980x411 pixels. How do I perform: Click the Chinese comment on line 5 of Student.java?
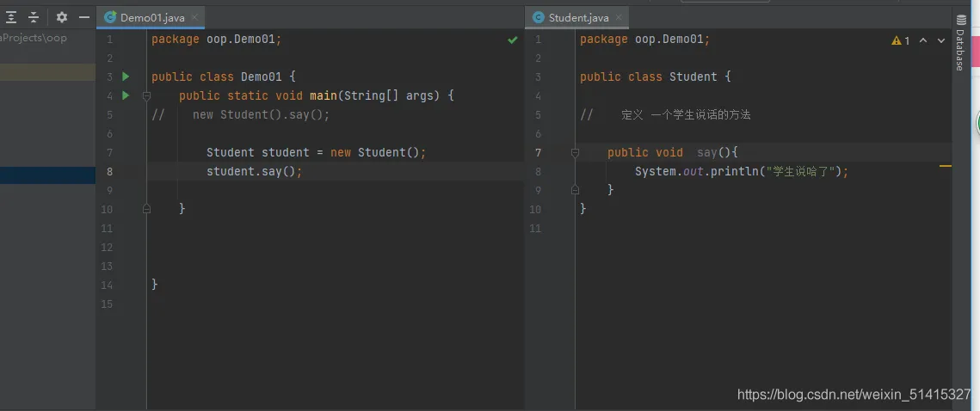[x=687, y=115]
